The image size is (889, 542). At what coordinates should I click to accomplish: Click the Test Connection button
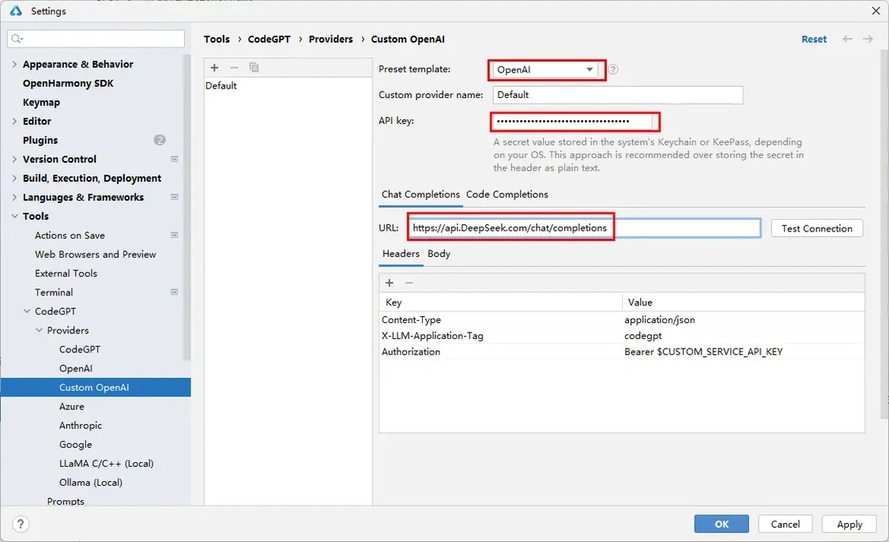pyautogui.click(x=816, y=228)
